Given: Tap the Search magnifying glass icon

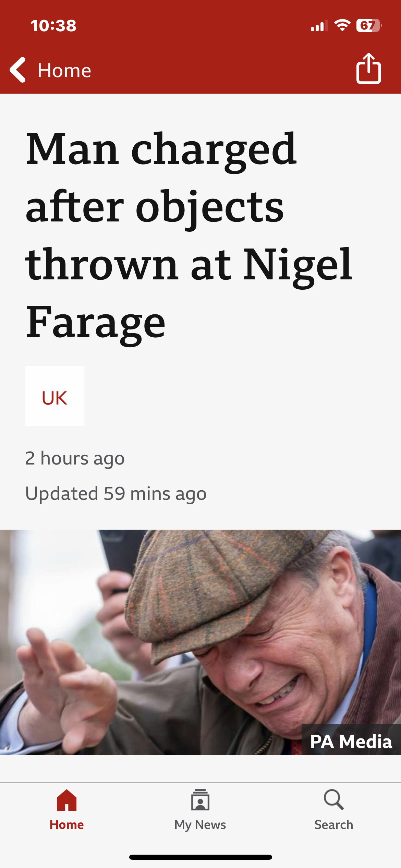Looking at the screenshot, I should (334, 800).
